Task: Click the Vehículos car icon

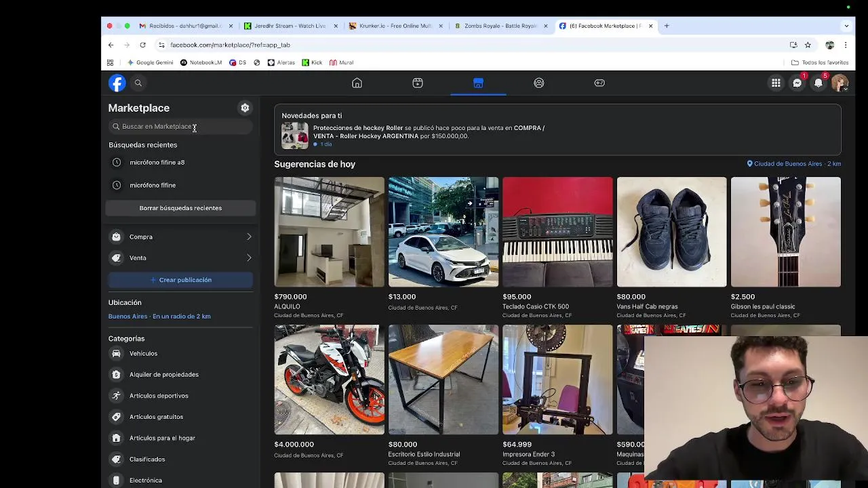Action: pos(117,353)
